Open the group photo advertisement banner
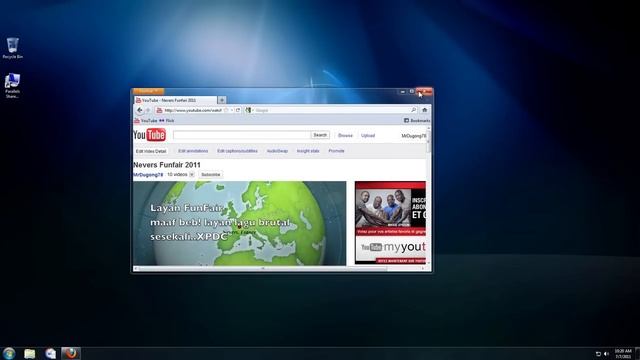 pyautogui.click(x=390, y=209)
